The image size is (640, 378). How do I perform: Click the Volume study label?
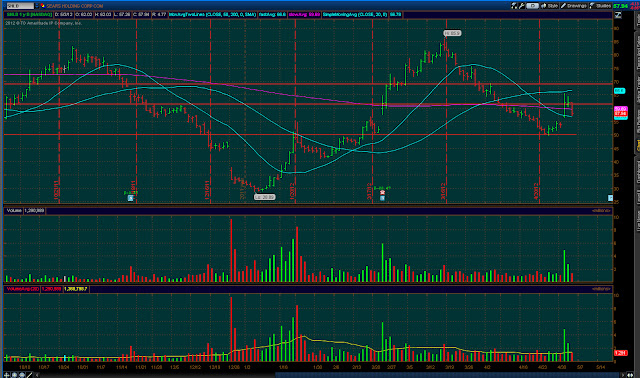pyautogui.click(x=14, y=211)
